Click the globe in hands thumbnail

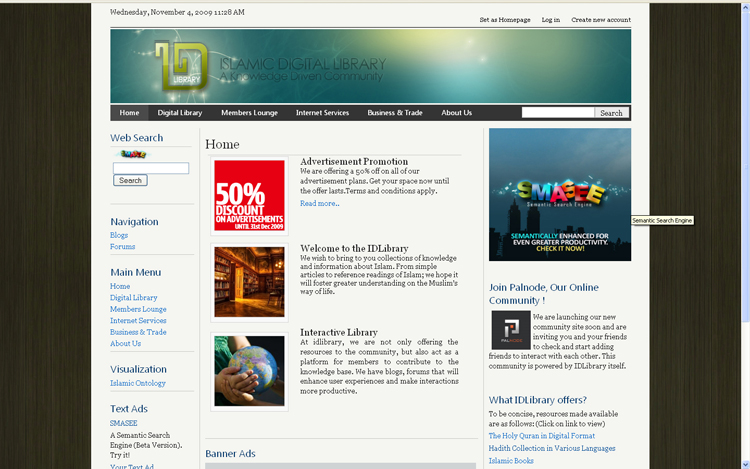pyautogui.click(x=249, y=371)
